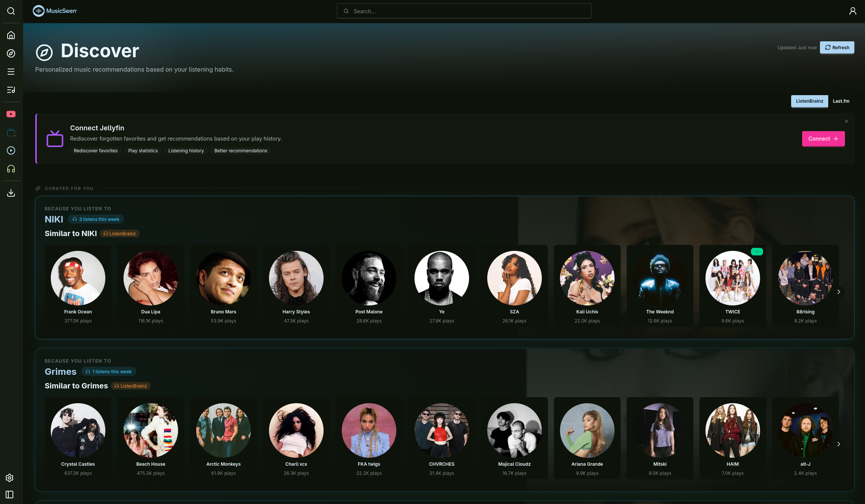865x504 pixels.
Task: Open the Ariana Grande artist card
Action: tap(587, 438)
